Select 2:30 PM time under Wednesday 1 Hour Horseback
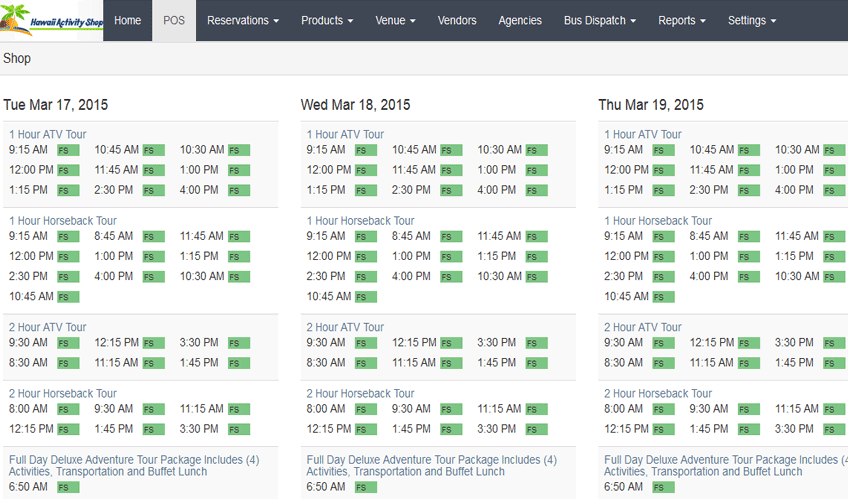Screen dimensions: 848x499 coord(326,276)
